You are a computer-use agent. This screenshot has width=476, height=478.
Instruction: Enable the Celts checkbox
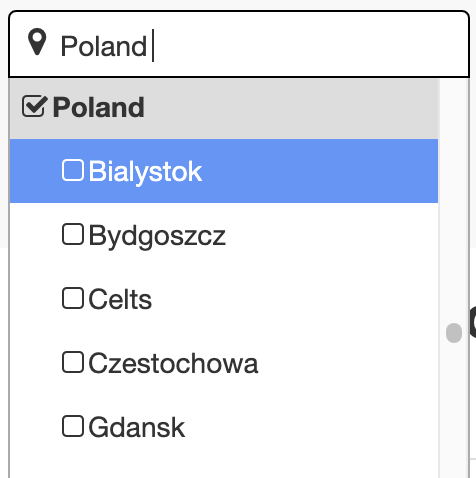point(73,298)
